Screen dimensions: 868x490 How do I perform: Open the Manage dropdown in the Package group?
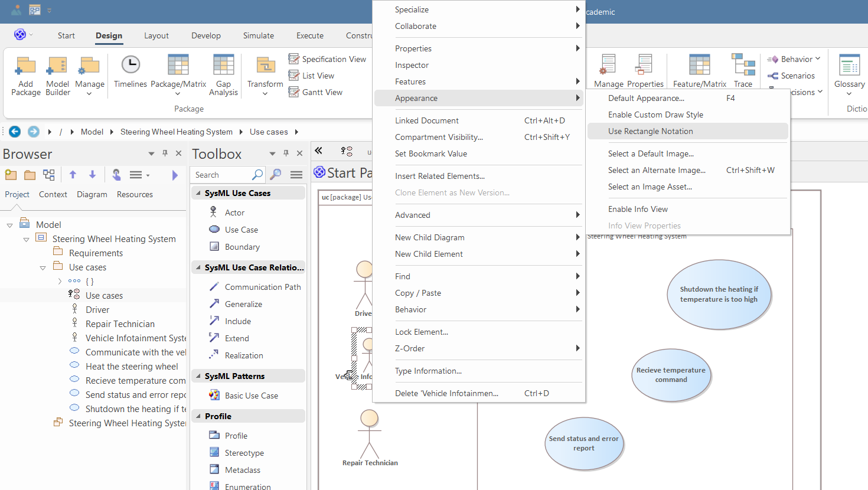pyautogui.click(x=90, y=76)
